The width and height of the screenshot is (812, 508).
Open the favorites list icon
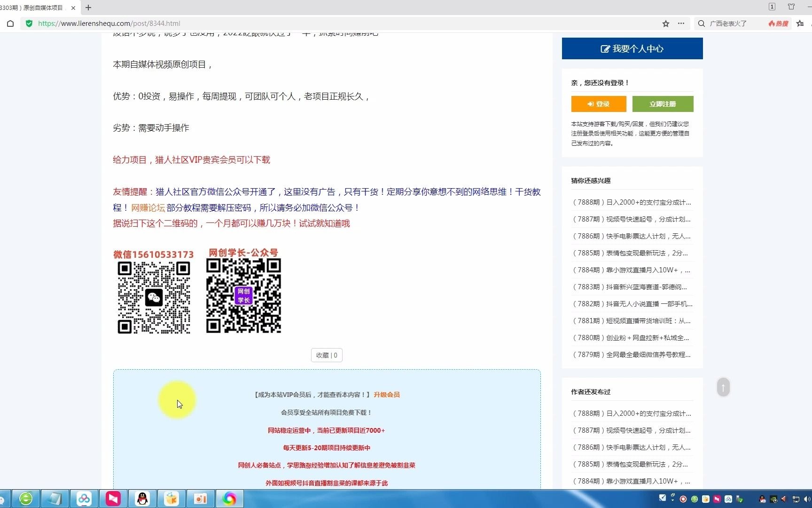tap(800, 24)
